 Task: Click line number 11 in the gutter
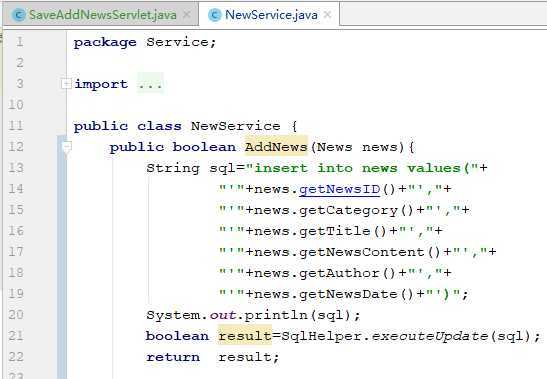point(16,126)
